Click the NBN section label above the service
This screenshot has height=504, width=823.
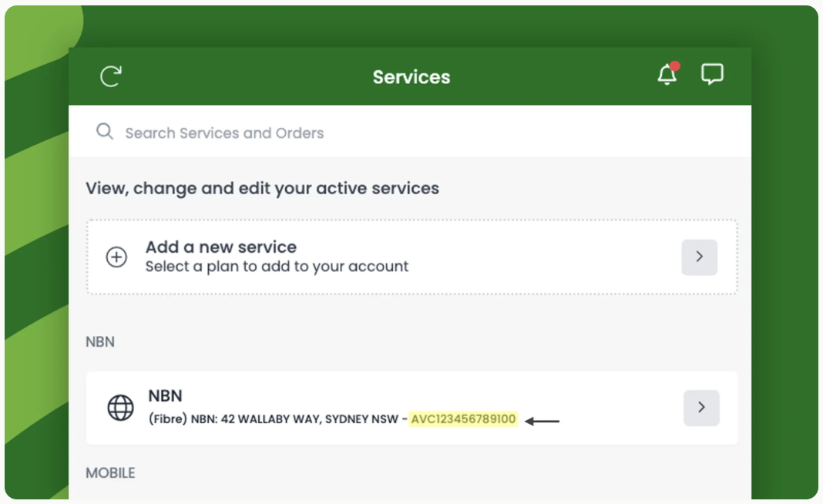point(99,341)
